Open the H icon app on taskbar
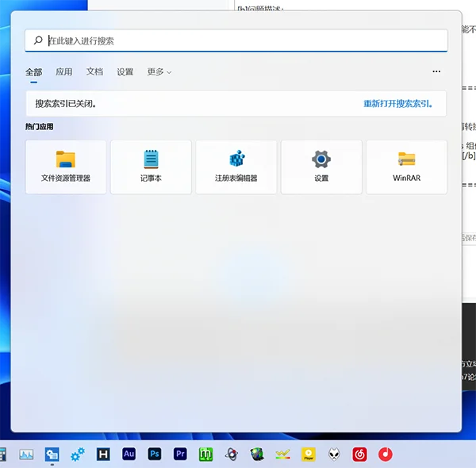Viewport: 476px width, 468px height. pos(103,455)
